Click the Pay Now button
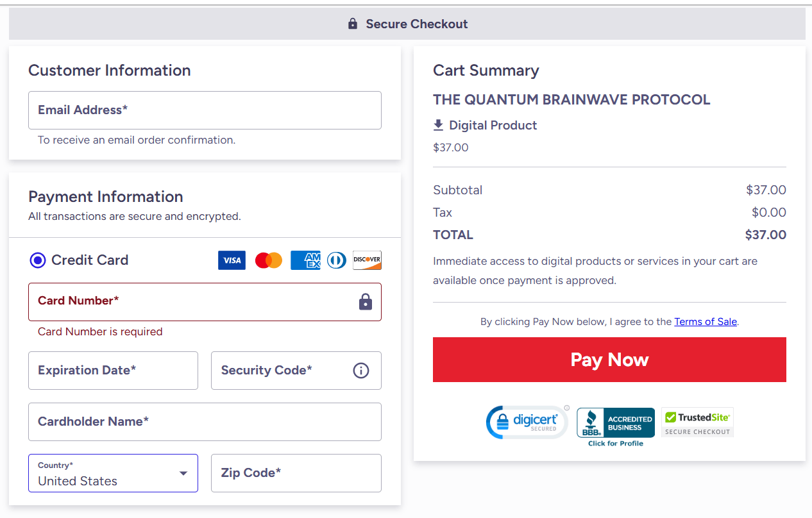 tap(609, 360)
